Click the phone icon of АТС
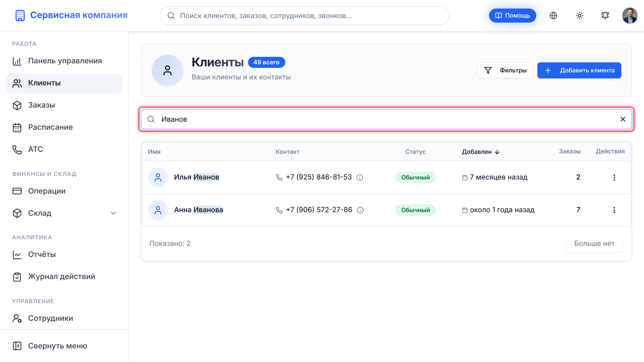644x362 pixels. 17,150
